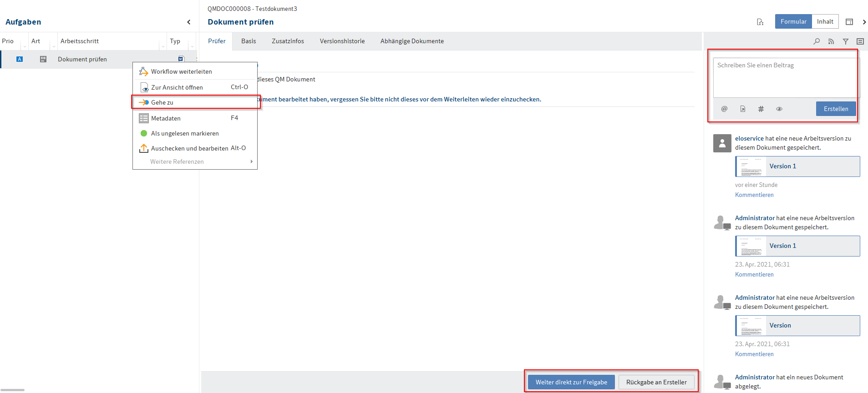This screenshot has width=868, height=393.
Task: Open the feed filter funnel icon
Action: pyautogui.click(x=846, y=41)
